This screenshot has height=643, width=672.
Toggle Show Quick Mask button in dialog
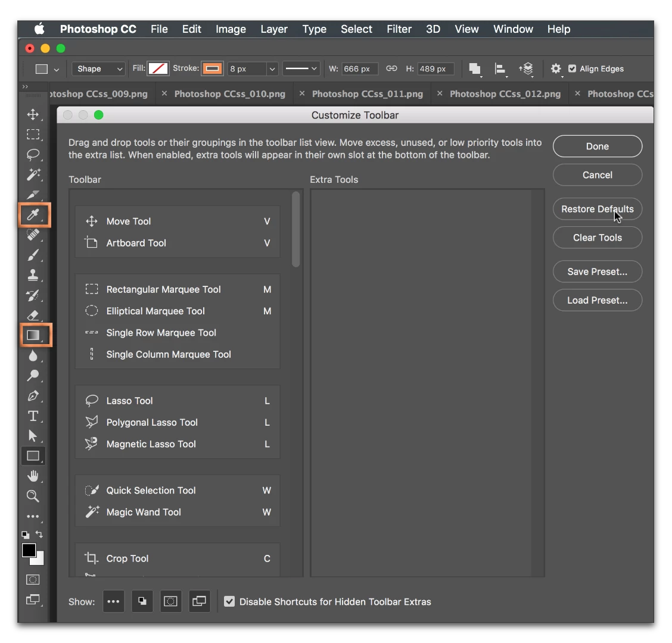(170, 601)
